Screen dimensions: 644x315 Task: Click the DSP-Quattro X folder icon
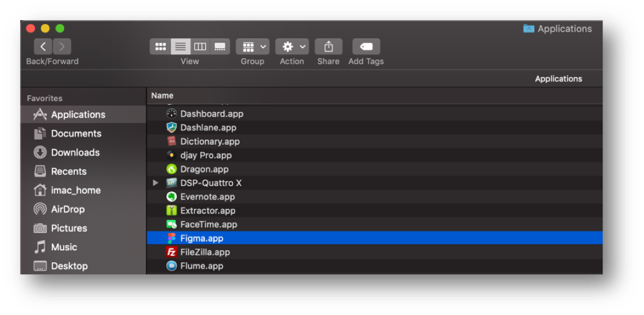(172, 183)
